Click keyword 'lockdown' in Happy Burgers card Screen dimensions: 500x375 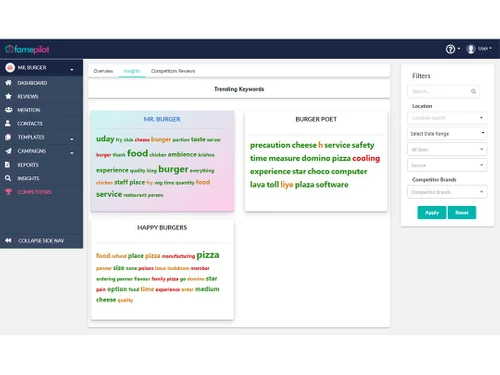(x=178, y=268)
